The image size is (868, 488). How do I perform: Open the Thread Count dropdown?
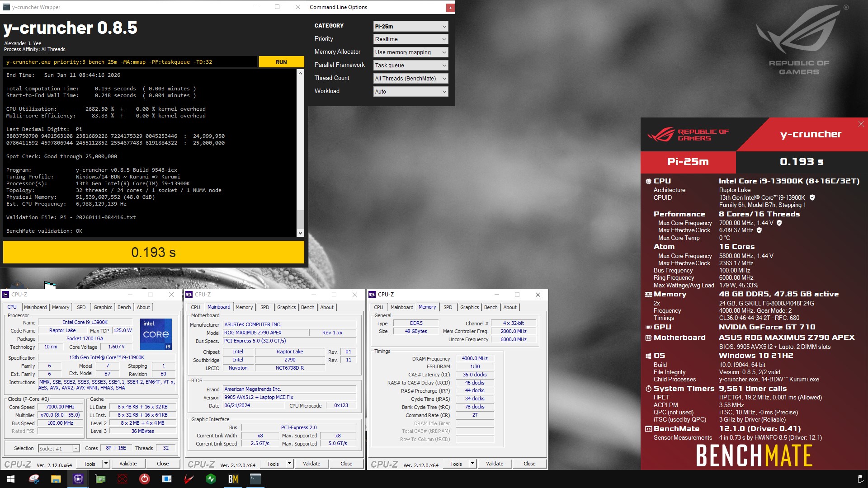pyautogui.click(x=410, y=79)
